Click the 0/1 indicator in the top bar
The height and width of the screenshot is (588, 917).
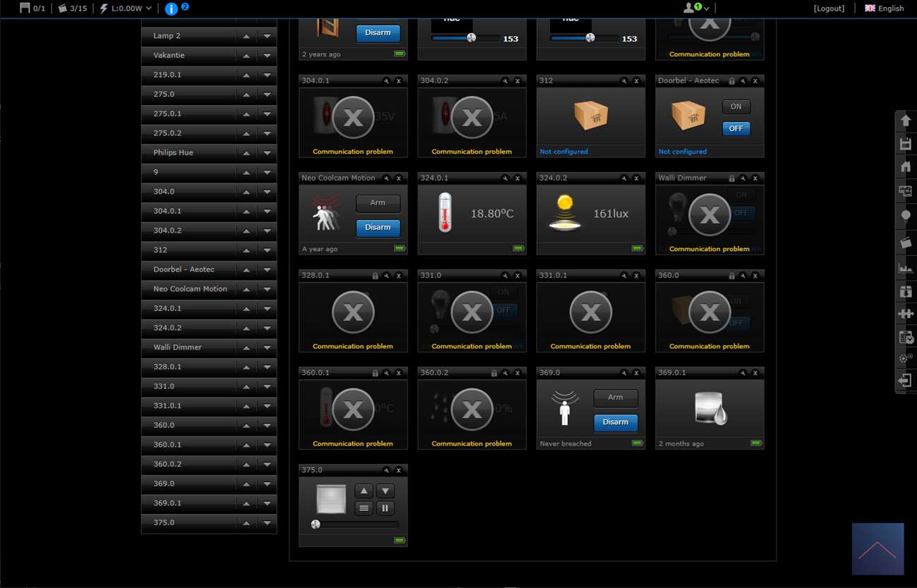coord(32,8)
